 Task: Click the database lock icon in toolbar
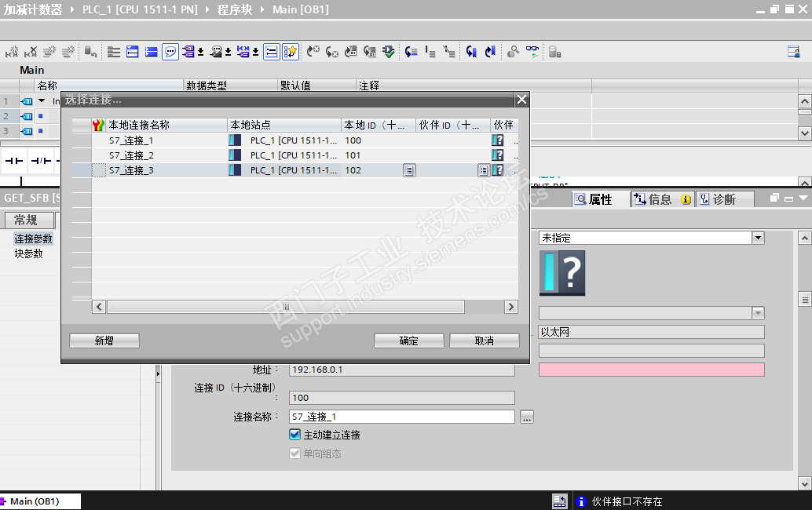click(x=554, y=52)
